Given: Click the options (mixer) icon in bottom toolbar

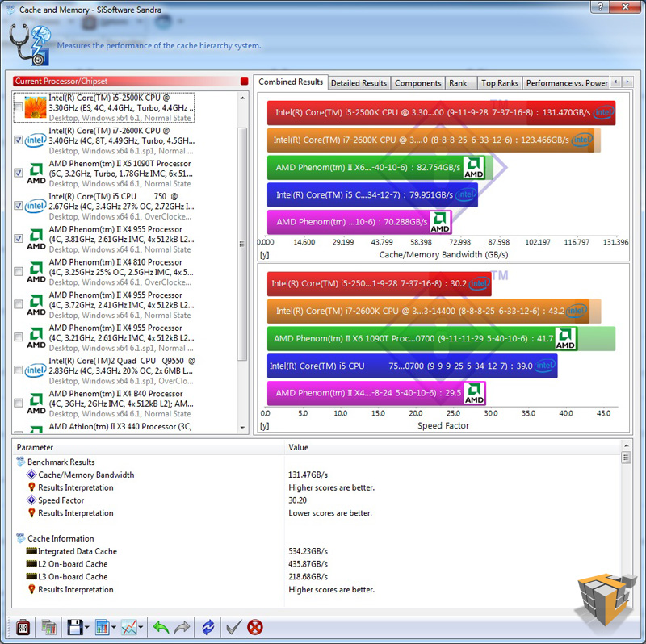Looking at the screenshot, I should click(x=23, y=627).
